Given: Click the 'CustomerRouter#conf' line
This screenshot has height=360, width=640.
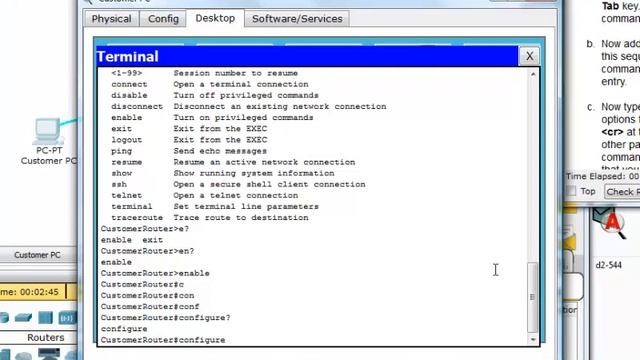Looking at the screenshot, I should pos(150,307).
